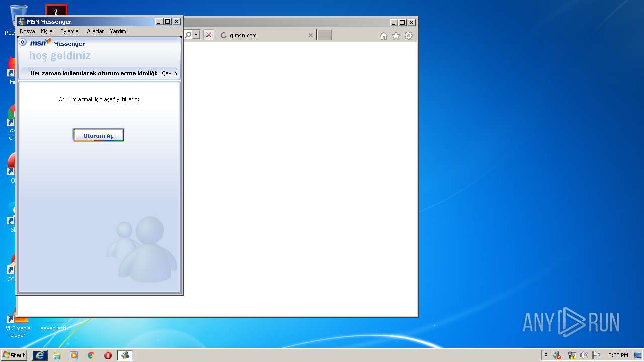Screen dimensions: 644x362
Task: Collapse the Messenger header with round arrow
Action: (x=23, y=42)
